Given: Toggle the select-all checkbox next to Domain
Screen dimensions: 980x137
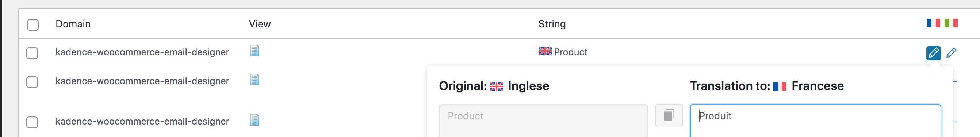Looking at the screenshot, I should [33, 25].
